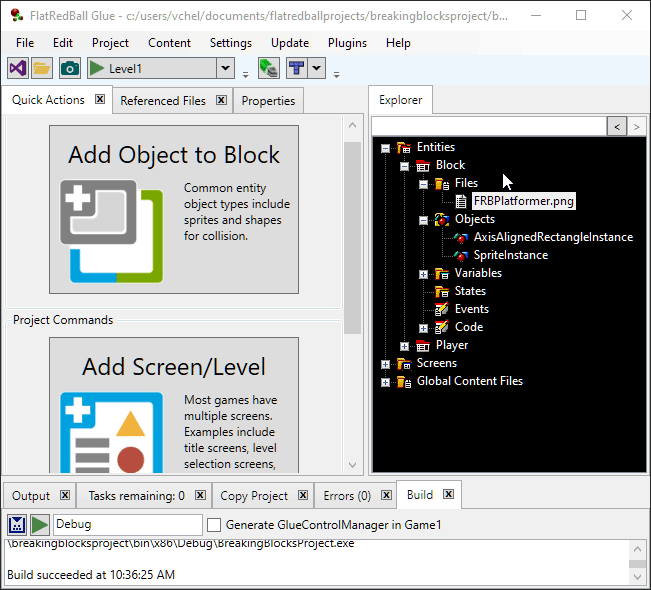Click the green run icon in Build tab
Screen dimensions: 651x590
[x=39, y=525]
